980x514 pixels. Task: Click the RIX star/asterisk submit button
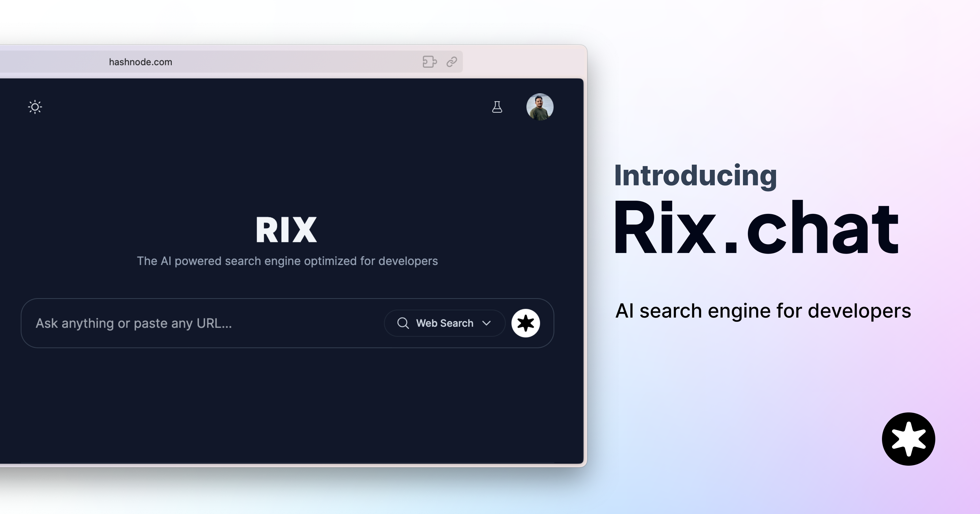[x=526, y=322]
